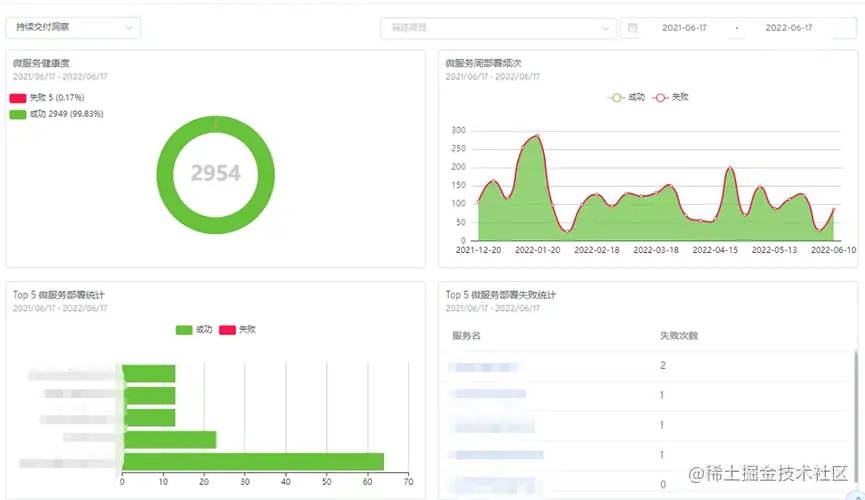
Task: Click the 2022-03-18 axis label
Action: pos(656,250)
